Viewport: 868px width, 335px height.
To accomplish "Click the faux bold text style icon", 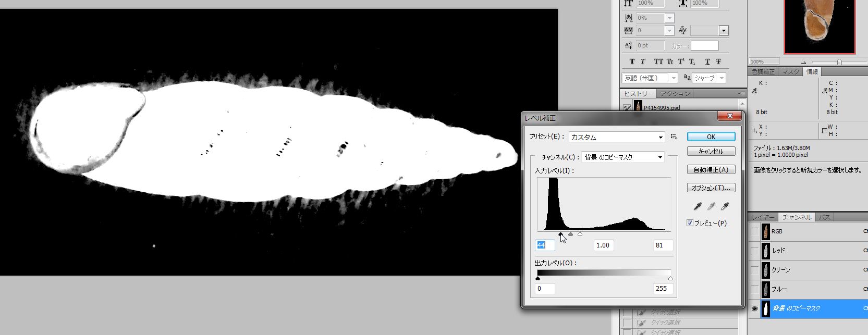I will click(x=632, y=61).
